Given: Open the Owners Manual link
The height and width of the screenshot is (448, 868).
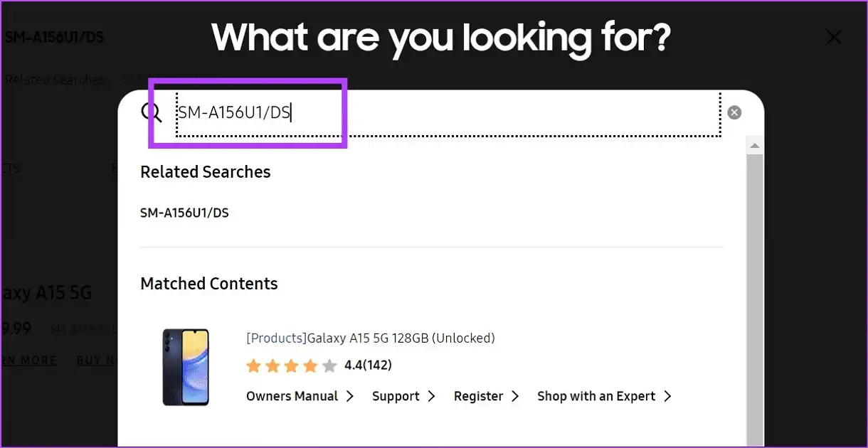Looking at the screenshot, I should (x=292, y=396).
